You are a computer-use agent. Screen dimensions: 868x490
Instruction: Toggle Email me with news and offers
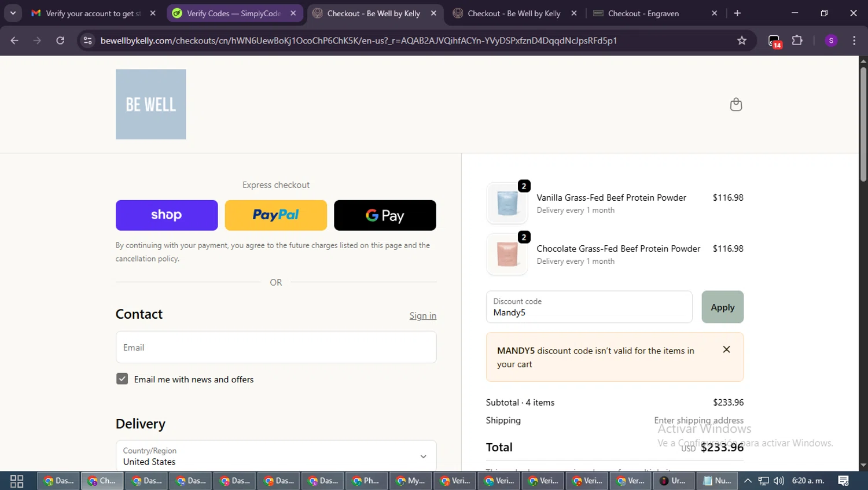tap(122, 379)
